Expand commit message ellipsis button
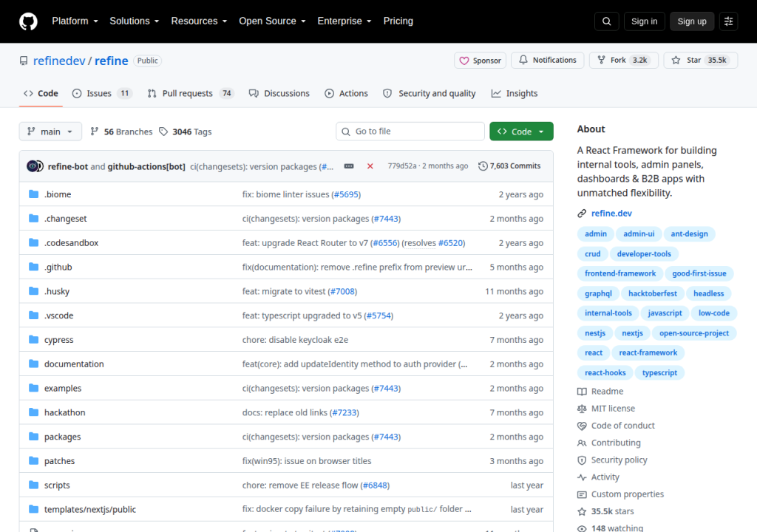 349,166
